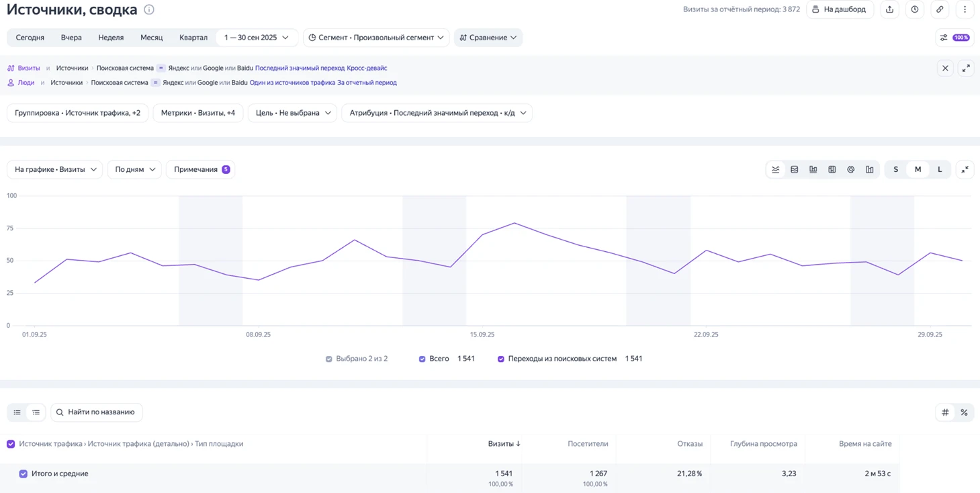Image resolution: width=980 pixels, height=493 pixels.
Task: Select the "Неделя" period tab
Action: tap(111, 38)
